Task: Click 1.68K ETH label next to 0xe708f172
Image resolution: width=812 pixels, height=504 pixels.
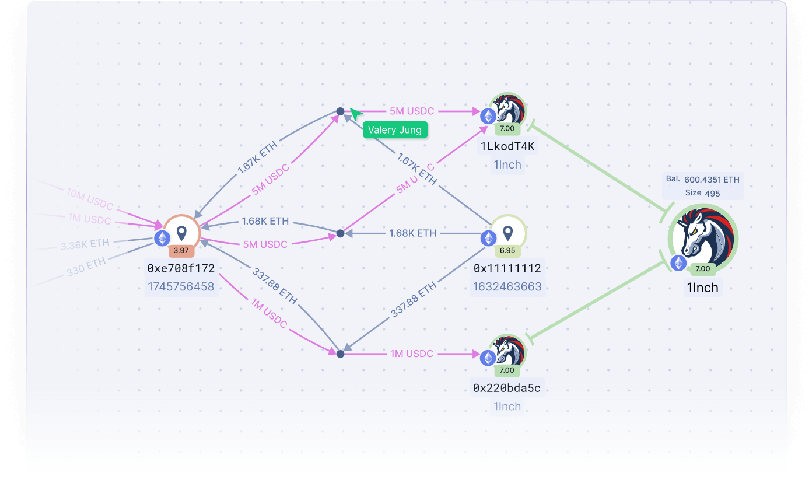Action: [265, 222]
